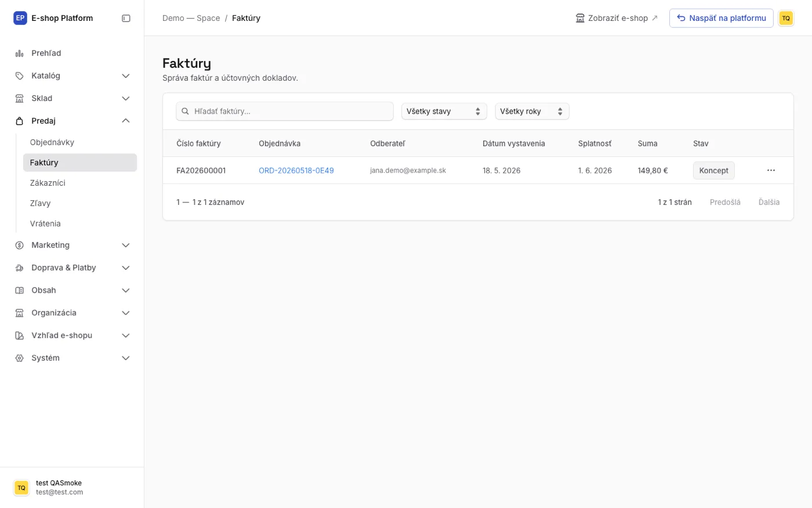
Task: Click the Organizácia store icon
Action: point(19,314)
